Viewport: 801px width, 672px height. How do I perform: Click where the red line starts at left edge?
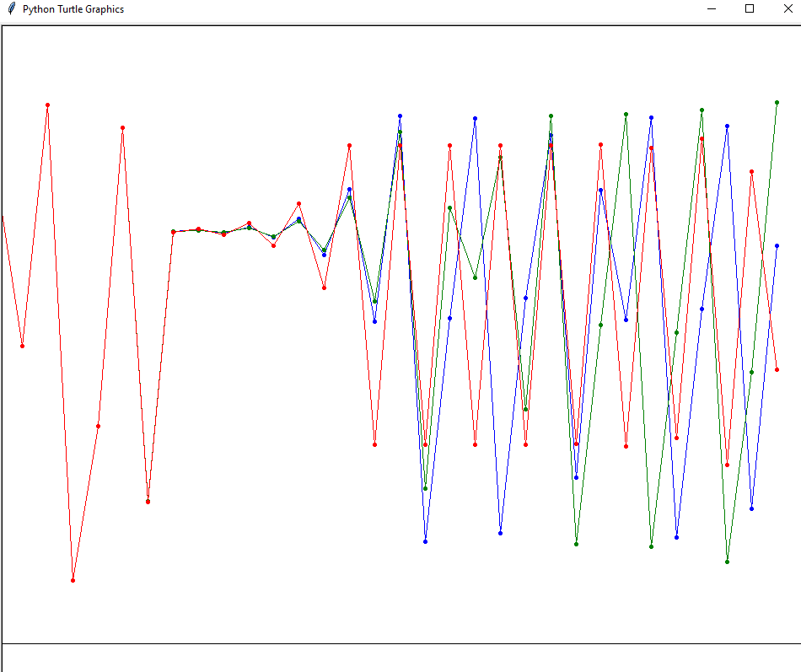click(x=3, y=218)
